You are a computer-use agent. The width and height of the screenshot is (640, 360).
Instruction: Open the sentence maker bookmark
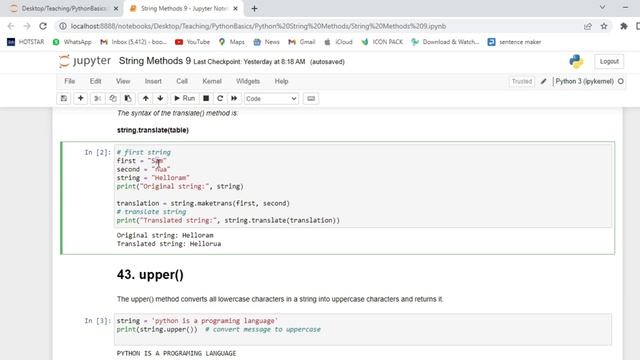pos(514,42)
